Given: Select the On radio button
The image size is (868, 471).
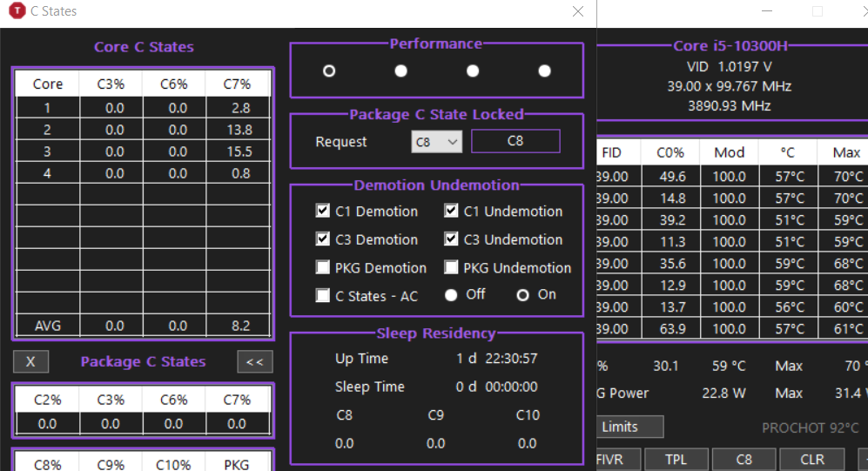Looking at the screenshot, I should pos(523,295).
